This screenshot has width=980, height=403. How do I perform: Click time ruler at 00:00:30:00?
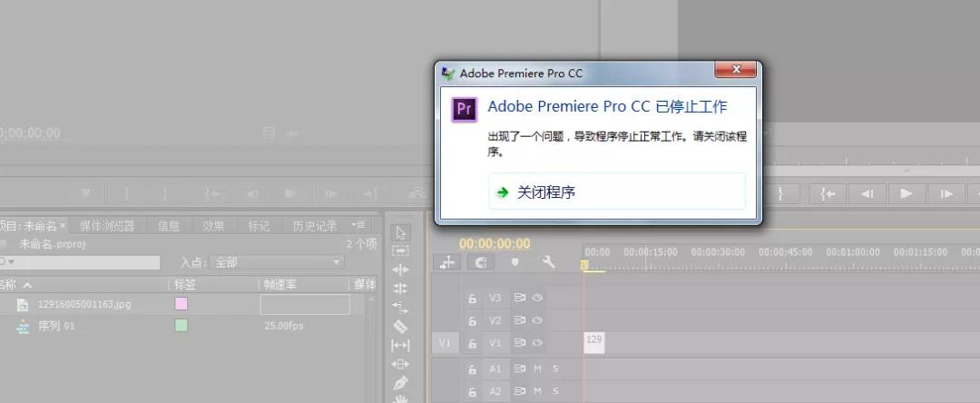click(718, 252)
